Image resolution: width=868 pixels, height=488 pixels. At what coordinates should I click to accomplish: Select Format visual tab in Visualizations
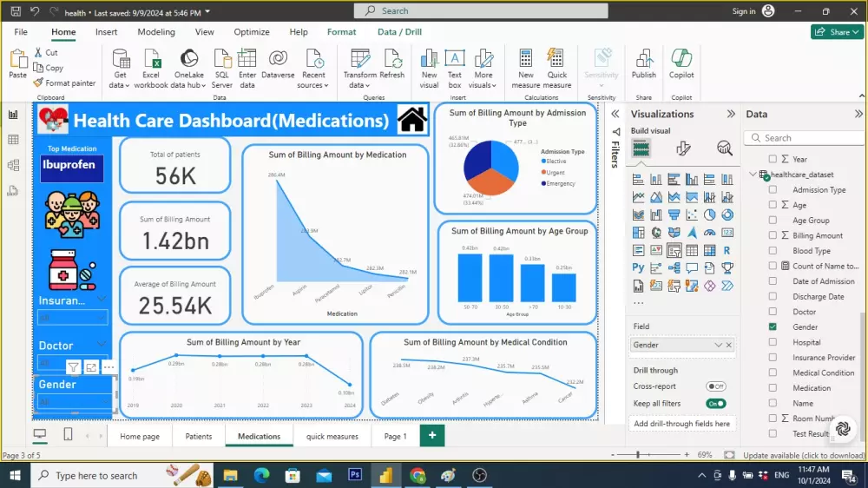point(683,148)
